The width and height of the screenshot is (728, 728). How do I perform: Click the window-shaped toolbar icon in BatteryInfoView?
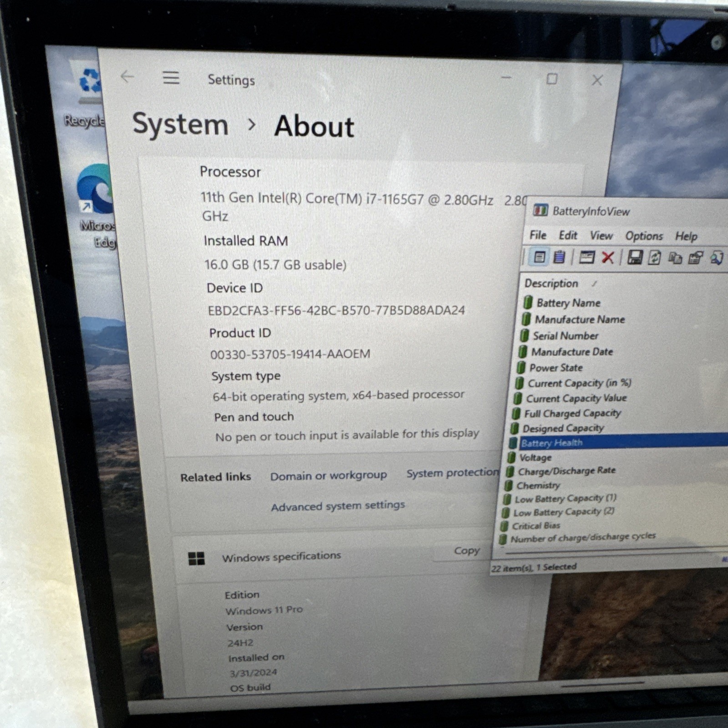click(586, 258)
